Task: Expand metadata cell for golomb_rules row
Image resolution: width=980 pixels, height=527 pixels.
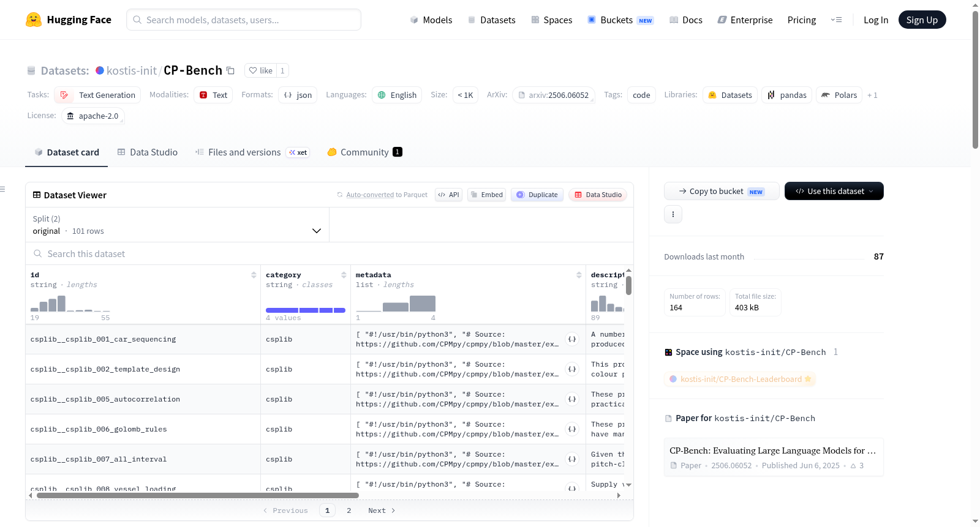Action: (x=572, y=429)
